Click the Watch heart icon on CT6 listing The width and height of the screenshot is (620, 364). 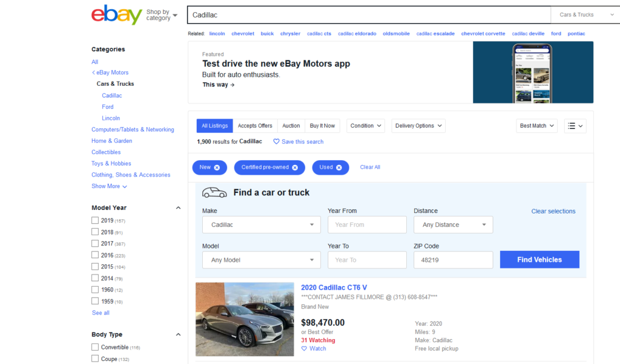coord(304,349)
